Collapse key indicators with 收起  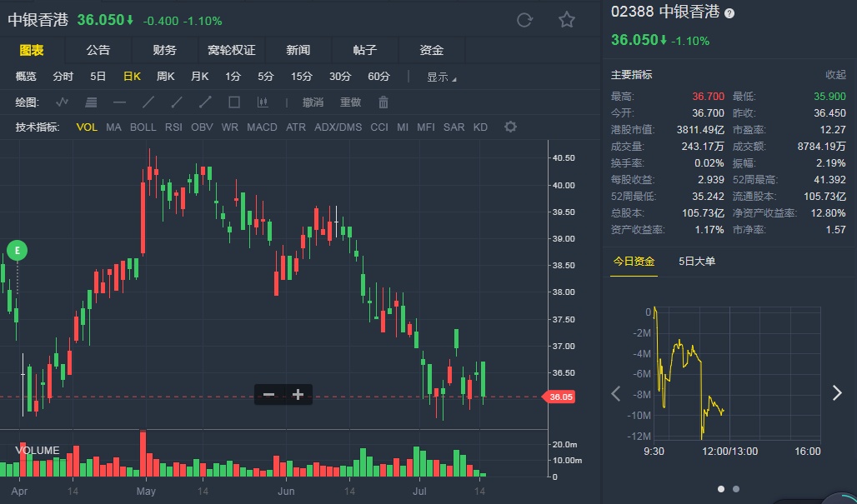click(835, 75)
